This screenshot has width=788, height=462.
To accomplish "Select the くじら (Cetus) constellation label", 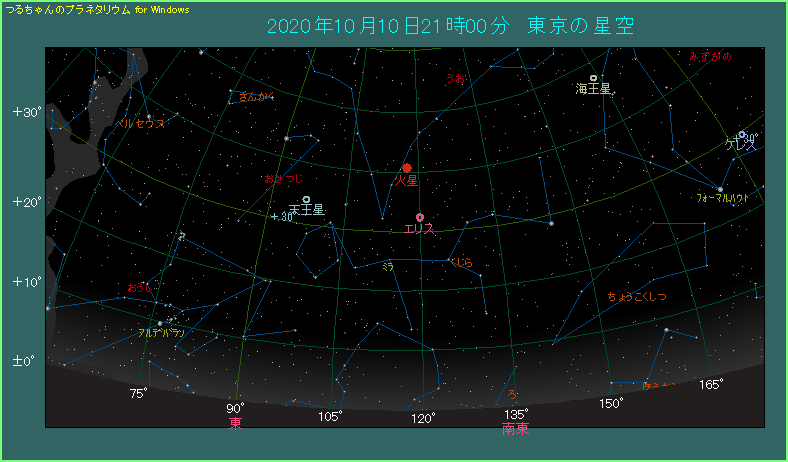I will click(460, 263).
